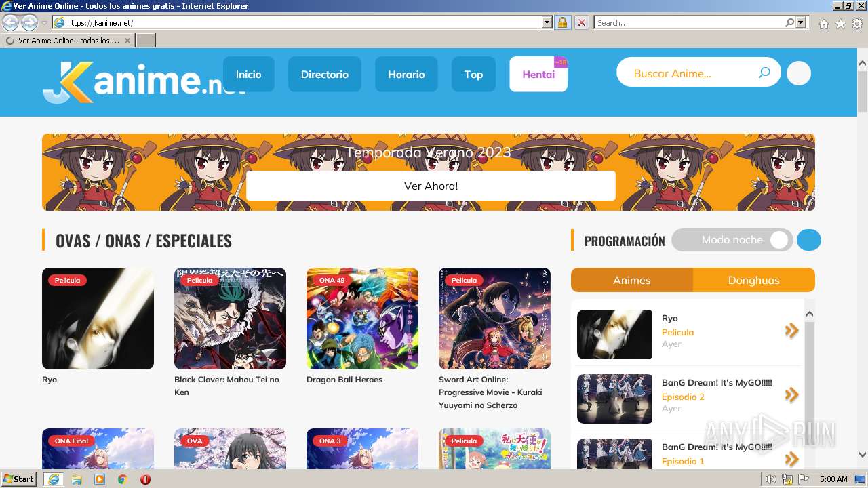Open BanG Dream Episodio 2 thumbnail
Screen dimensions: 868x488
point(614,399)
